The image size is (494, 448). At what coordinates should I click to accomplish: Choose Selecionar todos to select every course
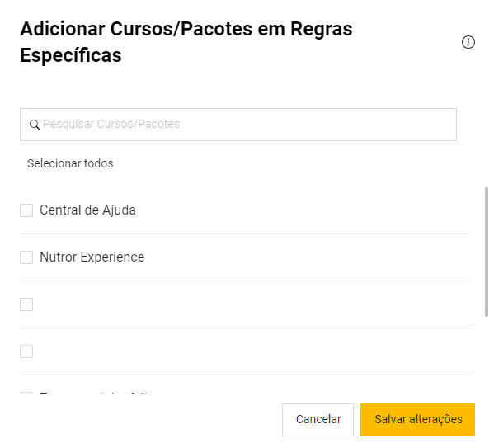pos(70,163)
